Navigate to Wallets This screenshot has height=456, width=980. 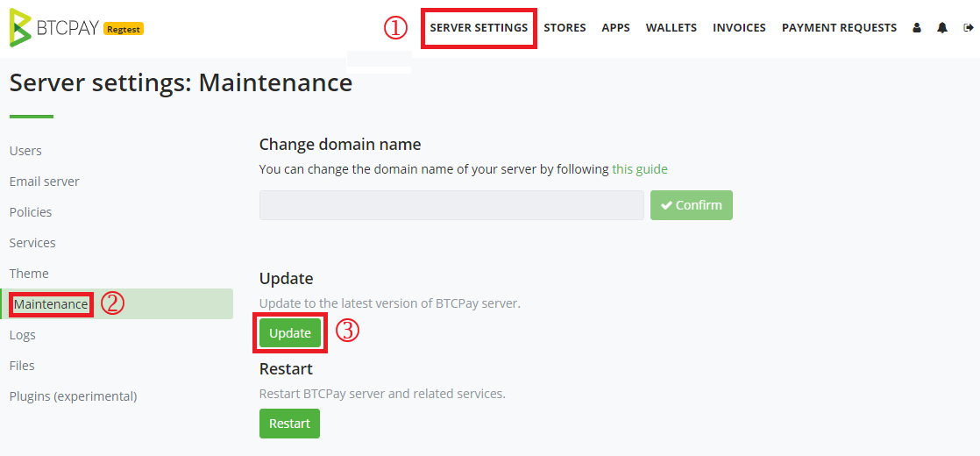pyautogui.click(x=671, y=28)
